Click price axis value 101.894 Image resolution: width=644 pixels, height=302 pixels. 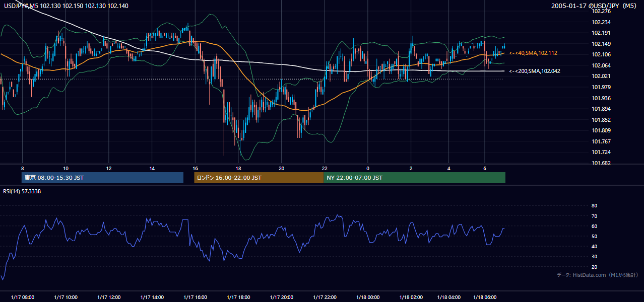(601, 109)
